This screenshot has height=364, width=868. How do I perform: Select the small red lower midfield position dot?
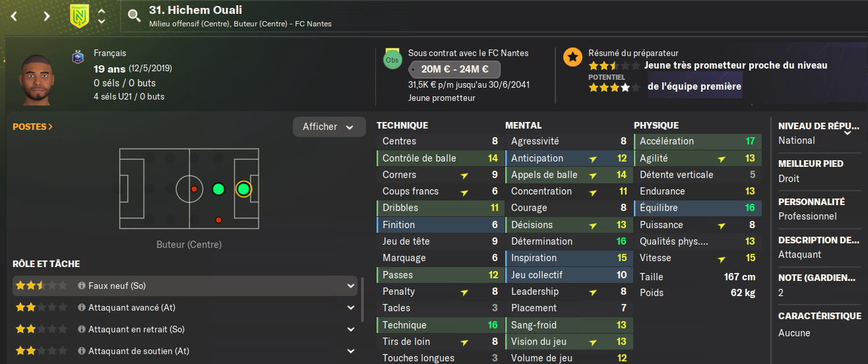[x=218, y=220]
